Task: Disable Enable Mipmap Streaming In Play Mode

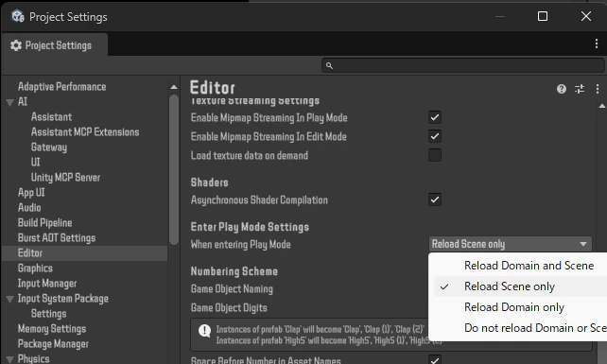Action: tap(435, 117)
